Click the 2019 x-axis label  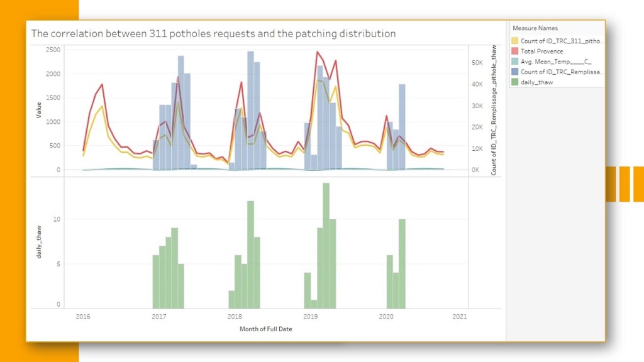(x=310, y=317)
